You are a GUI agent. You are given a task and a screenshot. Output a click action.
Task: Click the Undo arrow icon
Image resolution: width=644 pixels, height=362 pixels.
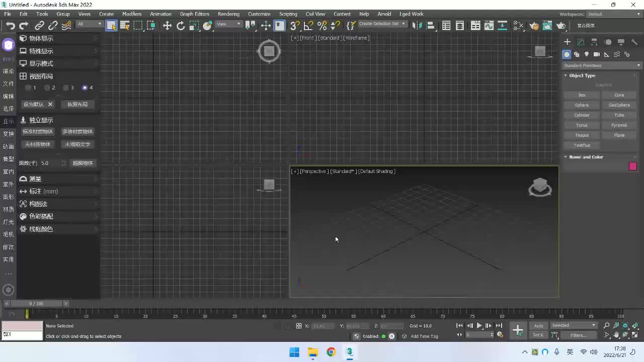(x=10, y=26)
